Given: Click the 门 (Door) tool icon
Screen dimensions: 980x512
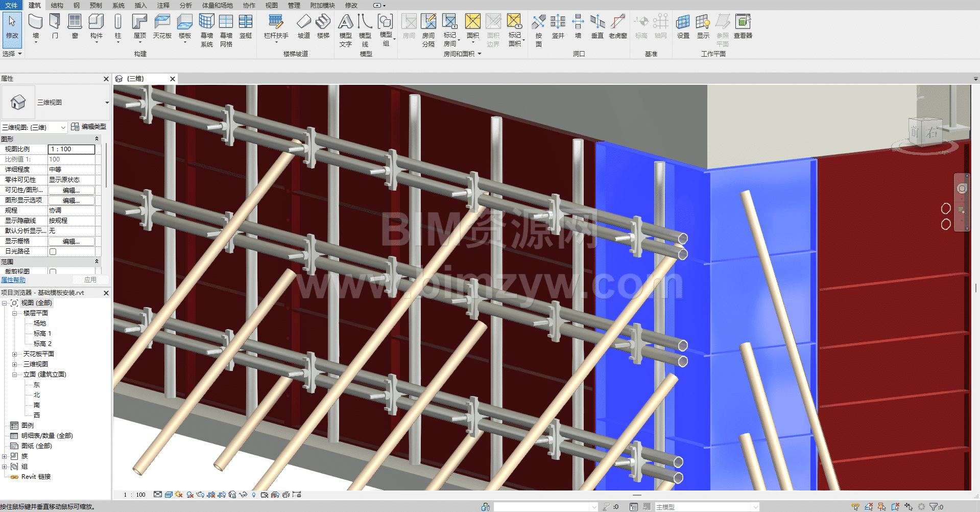Looking at the screenshot, I should 55,26.
